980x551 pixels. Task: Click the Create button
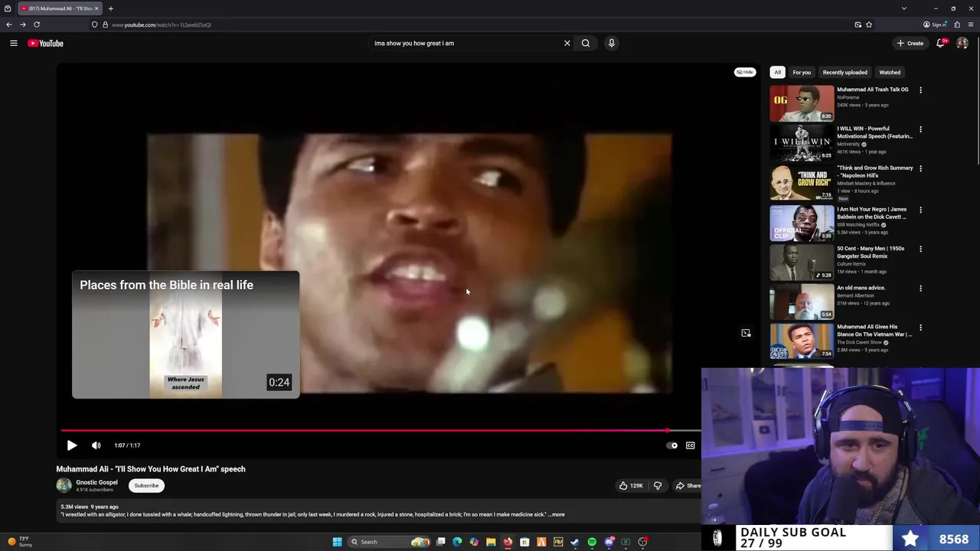tap(910, 43)
